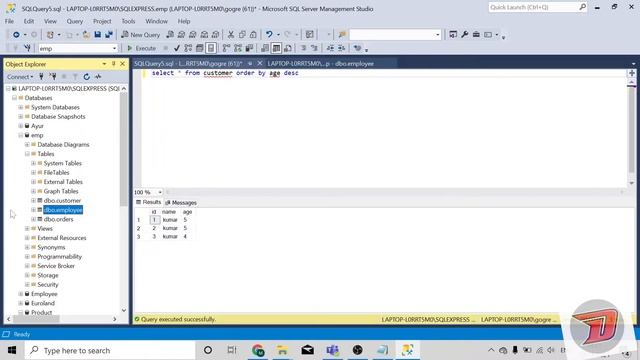Screen dimensions: 640x360
Task: Click the Windows Start button
Action: click(x=11, y=350)
